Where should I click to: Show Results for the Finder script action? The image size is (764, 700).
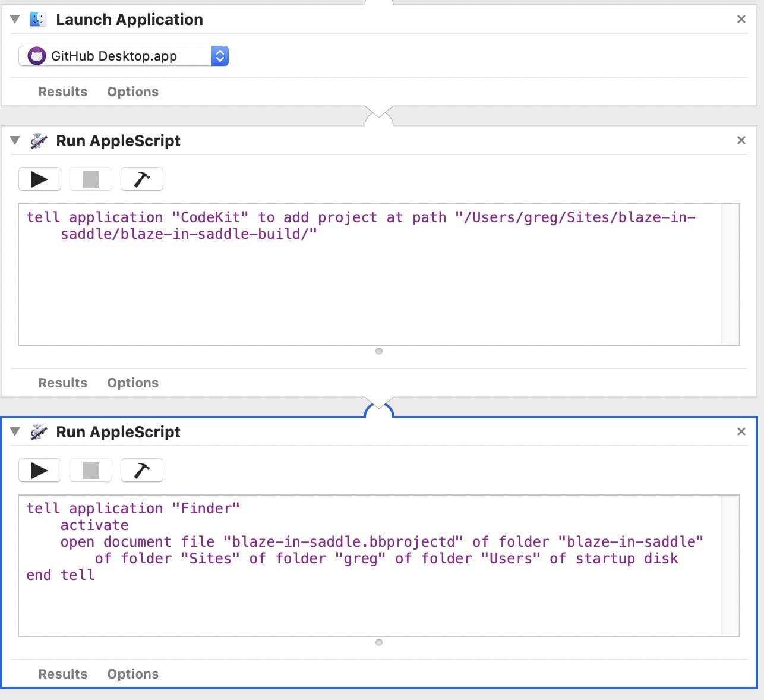pos(63,674)
